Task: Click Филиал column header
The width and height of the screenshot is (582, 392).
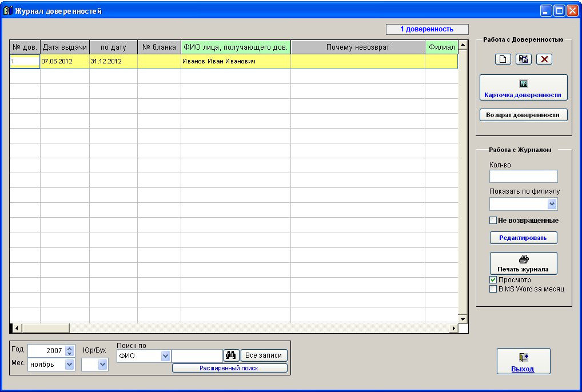Action: click(x=442, y=47)
